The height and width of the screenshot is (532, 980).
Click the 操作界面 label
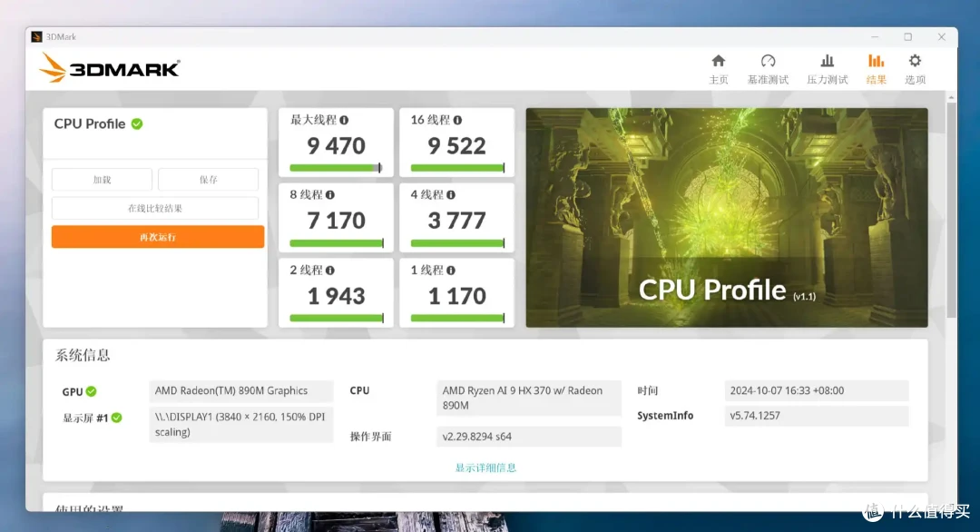370,437
